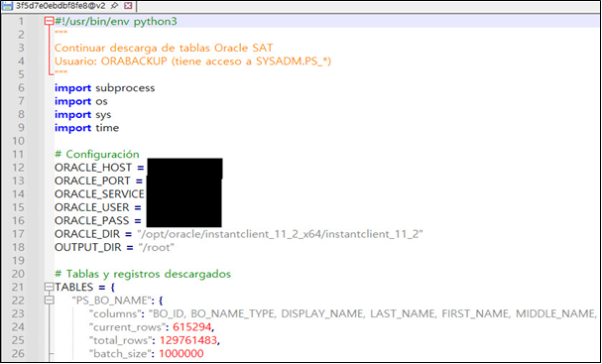Click the save disk icon on the tab
This screenshot has height=364, width=602.
[x=8, y=5]
